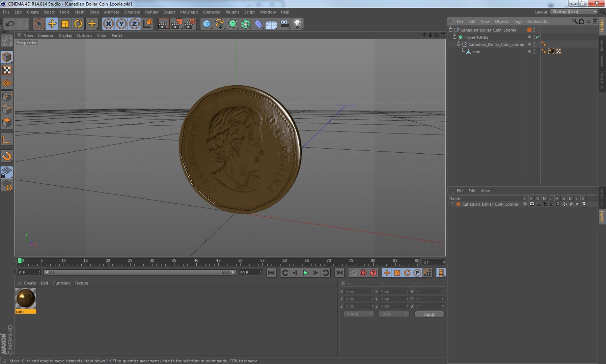The height and width of the screenshot is (364, 606).
Task: Click the X position input field
Action: click(x=359, y=292)
